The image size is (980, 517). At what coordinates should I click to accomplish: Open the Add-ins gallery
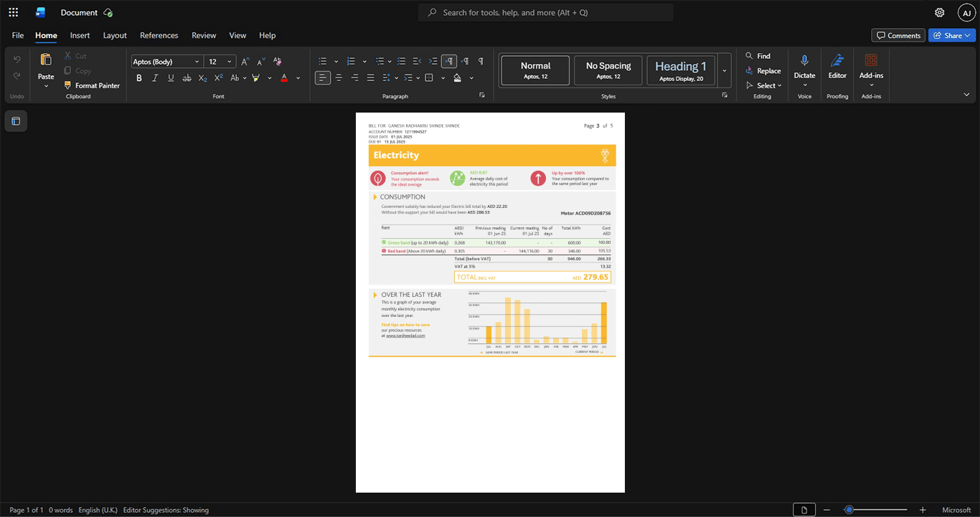[871, 60]
